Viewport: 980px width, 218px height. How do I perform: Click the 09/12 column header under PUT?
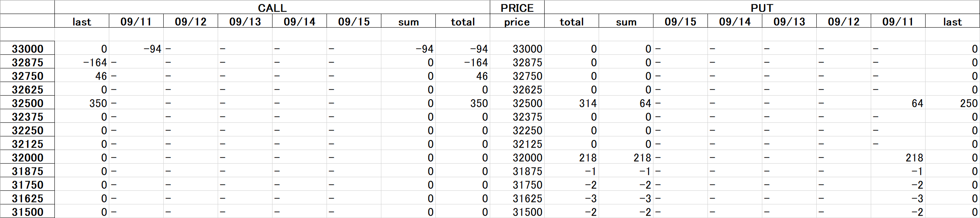pyautogui.click(x=844, y=21)
